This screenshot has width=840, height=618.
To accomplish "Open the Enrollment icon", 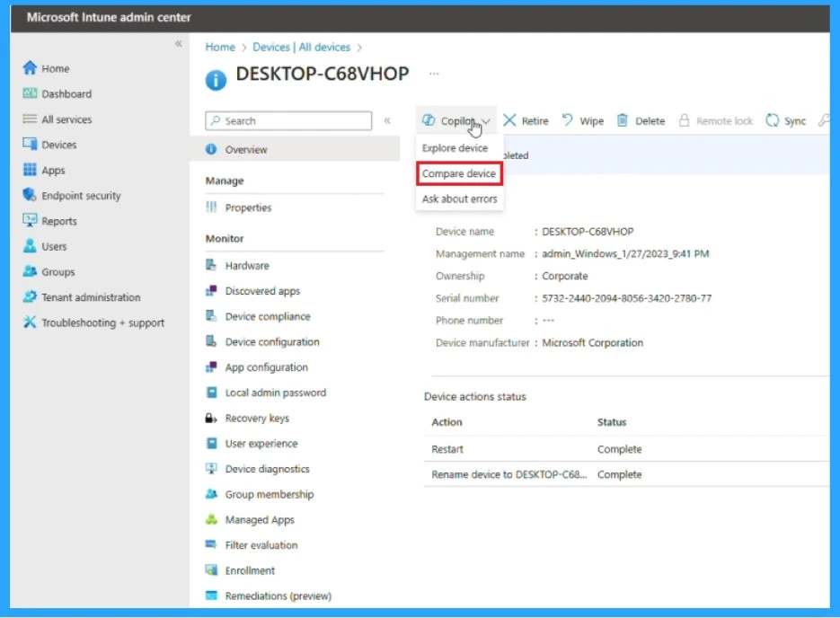I will tap(212, 569).
